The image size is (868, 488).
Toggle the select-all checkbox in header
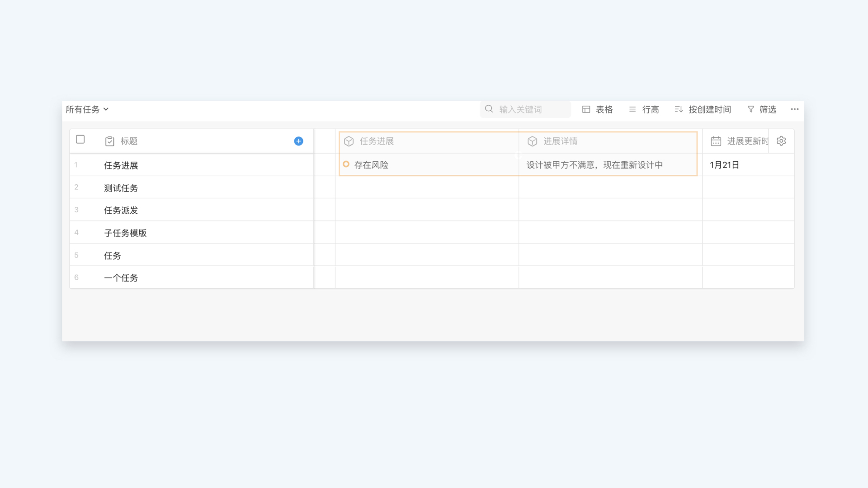80,139
